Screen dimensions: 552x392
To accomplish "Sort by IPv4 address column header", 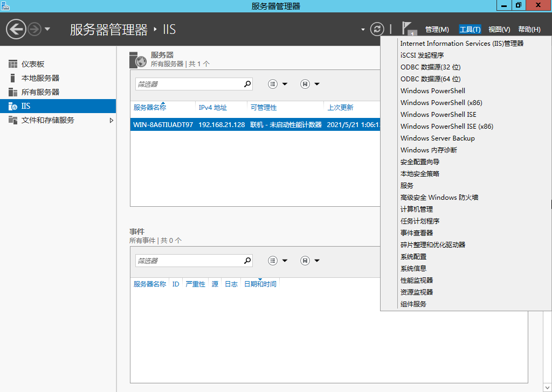I will (x=213, y=108).
